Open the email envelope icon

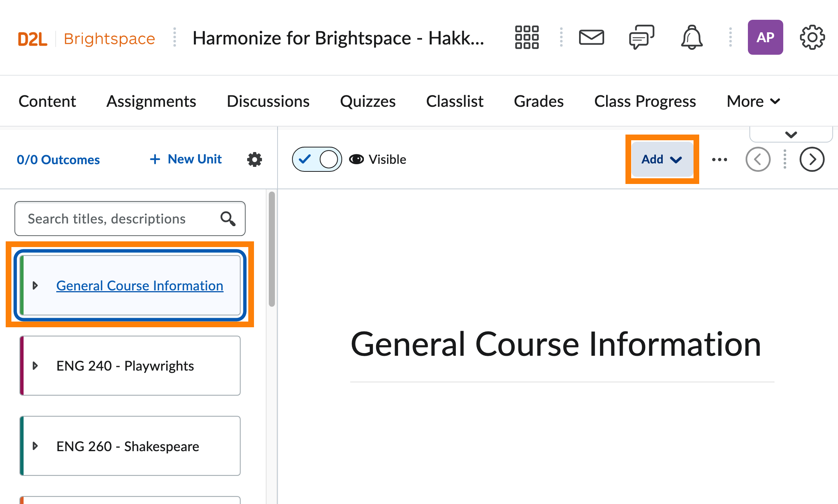592,37
